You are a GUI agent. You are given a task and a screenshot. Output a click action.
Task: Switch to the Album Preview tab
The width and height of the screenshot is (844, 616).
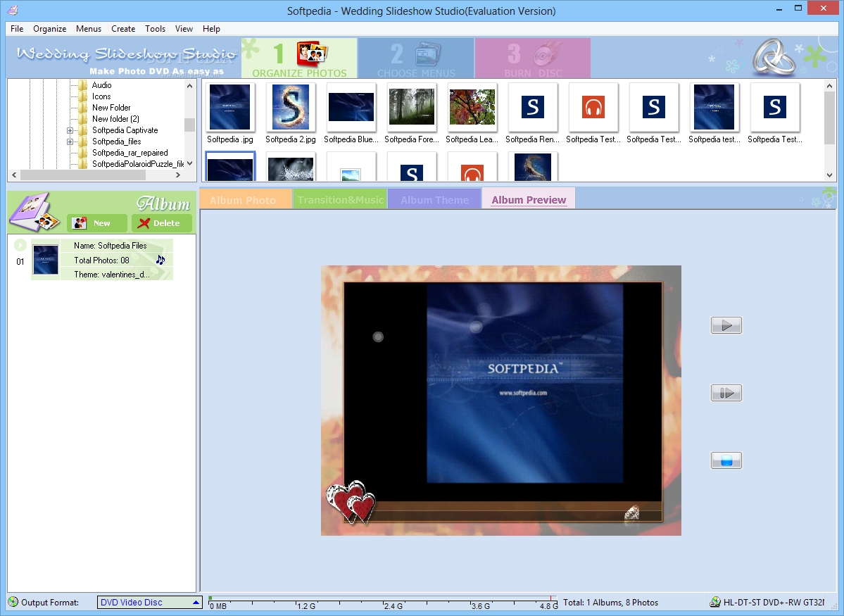pos(529,199)
